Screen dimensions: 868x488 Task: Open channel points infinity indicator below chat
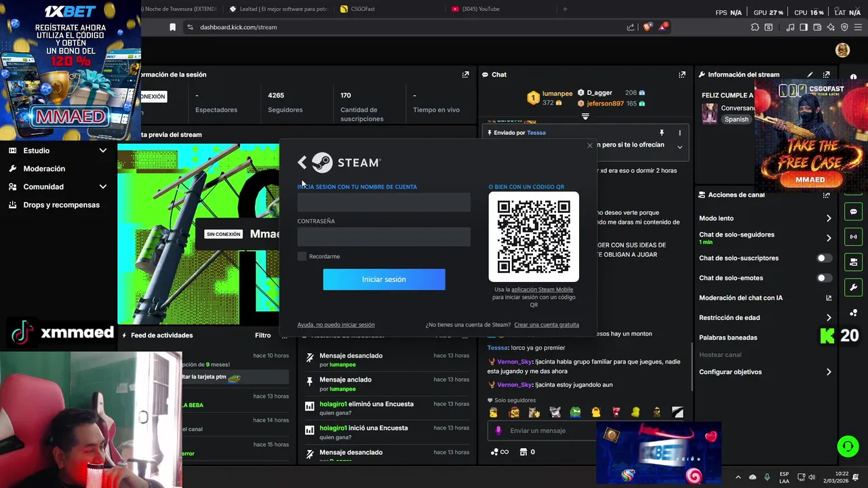click(499, 452)
